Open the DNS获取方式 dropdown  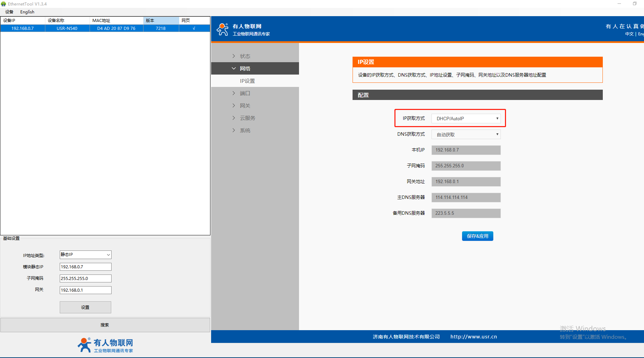click(466, 134)
